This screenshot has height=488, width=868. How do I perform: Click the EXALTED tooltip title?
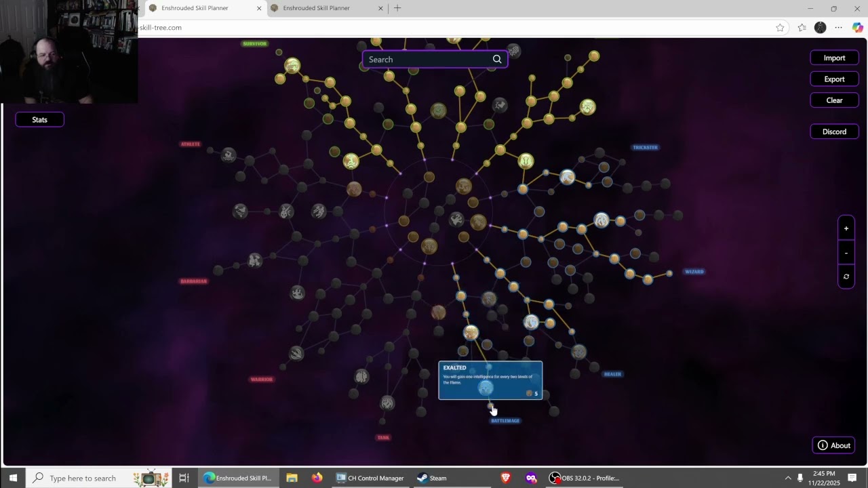coord(455,368)
